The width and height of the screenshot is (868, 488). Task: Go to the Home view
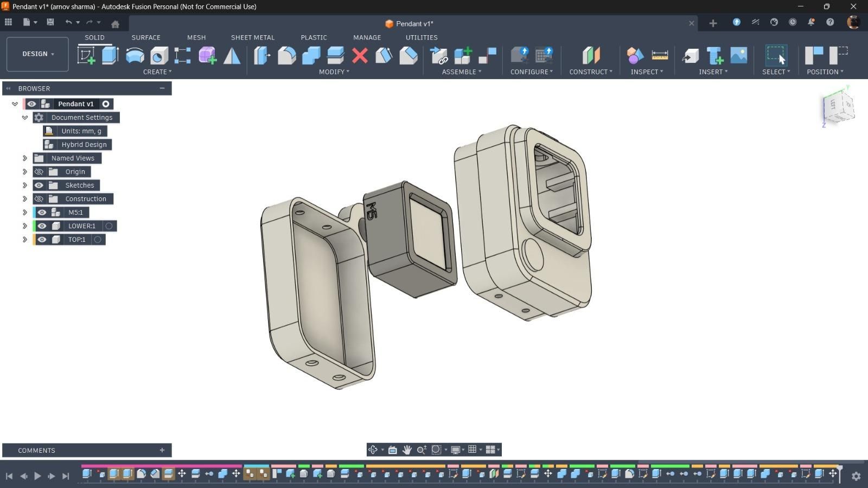tap(115, 24)
